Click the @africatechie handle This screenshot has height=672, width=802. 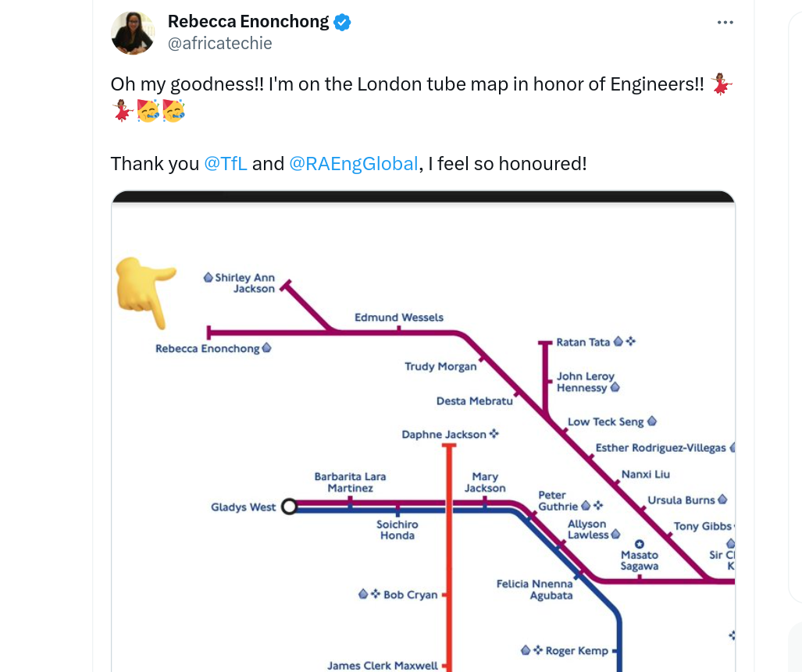tap(220, 44)
